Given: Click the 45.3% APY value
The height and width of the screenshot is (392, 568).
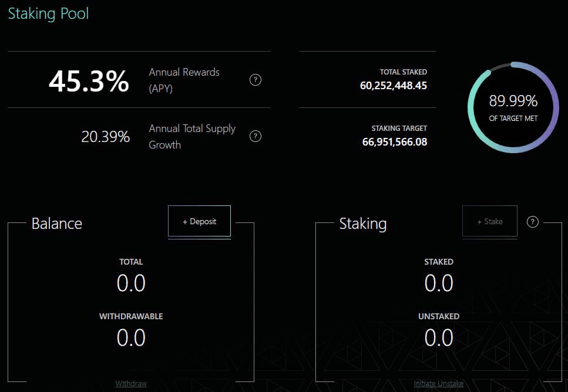Looking at the screenshot, I should (89, 81).
